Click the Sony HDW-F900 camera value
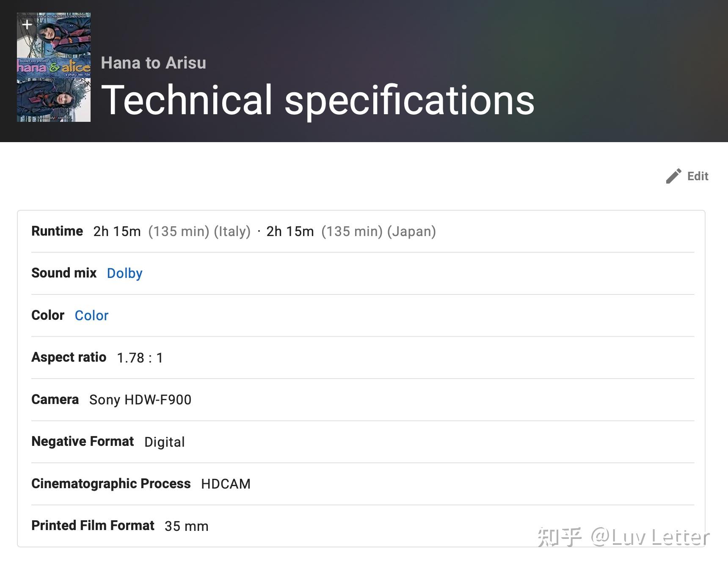This screenshot has height=566, width=728. tap(140, 400)
